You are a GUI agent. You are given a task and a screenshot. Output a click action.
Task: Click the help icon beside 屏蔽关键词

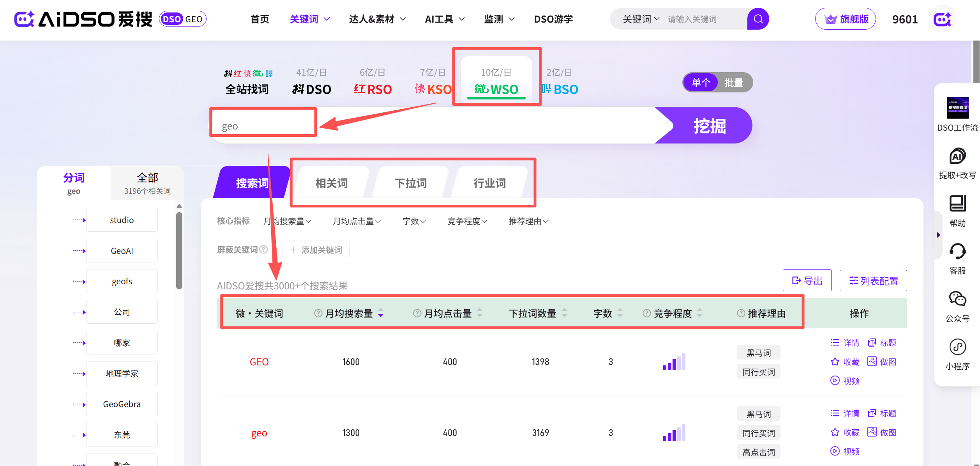coord(264,250)
